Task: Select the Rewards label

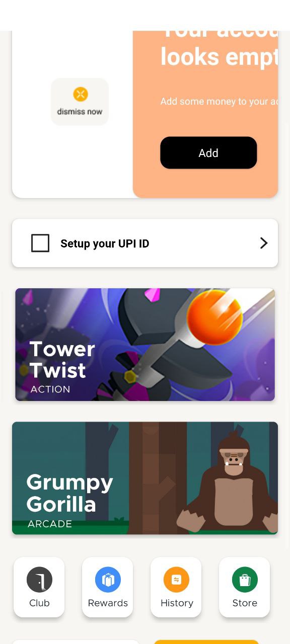Action: pyautogui.click(x=108, y=603)
